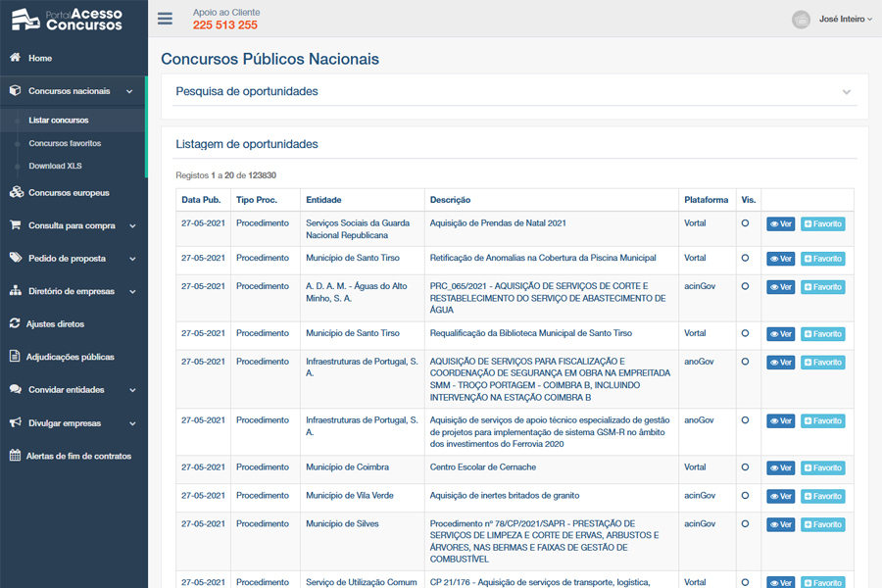Click the Consulta para compra cart icon
Screen dimensions: 882x588
click(x=15, y=225)
